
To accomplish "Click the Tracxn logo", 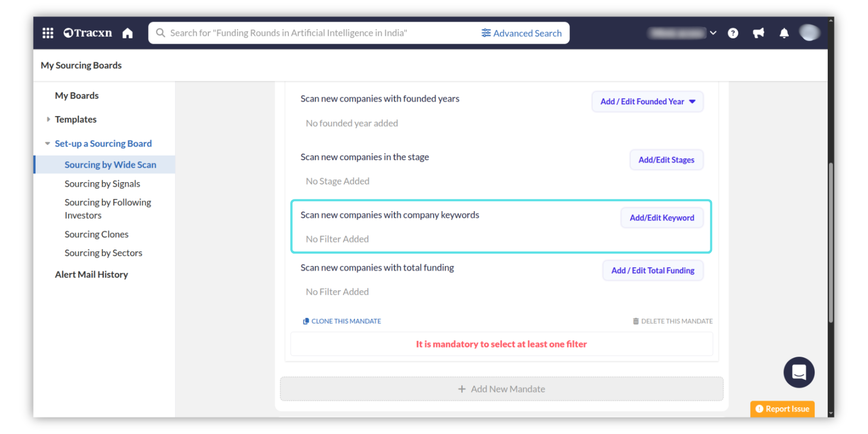I will pyautogui.click(x=88, y=33).
